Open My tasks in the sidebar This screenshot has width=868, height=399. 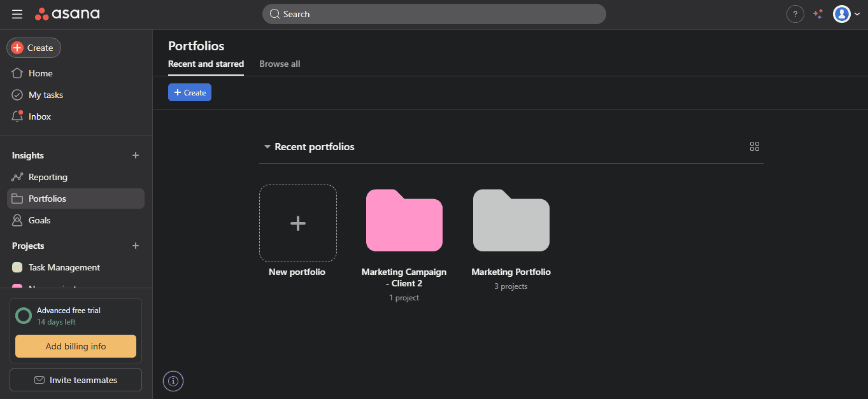[x=45, y=95]
